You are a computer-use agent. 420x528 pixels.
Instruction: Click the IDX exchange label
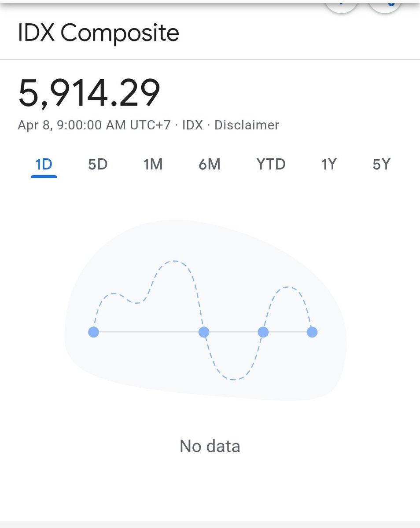pos(194,125)
